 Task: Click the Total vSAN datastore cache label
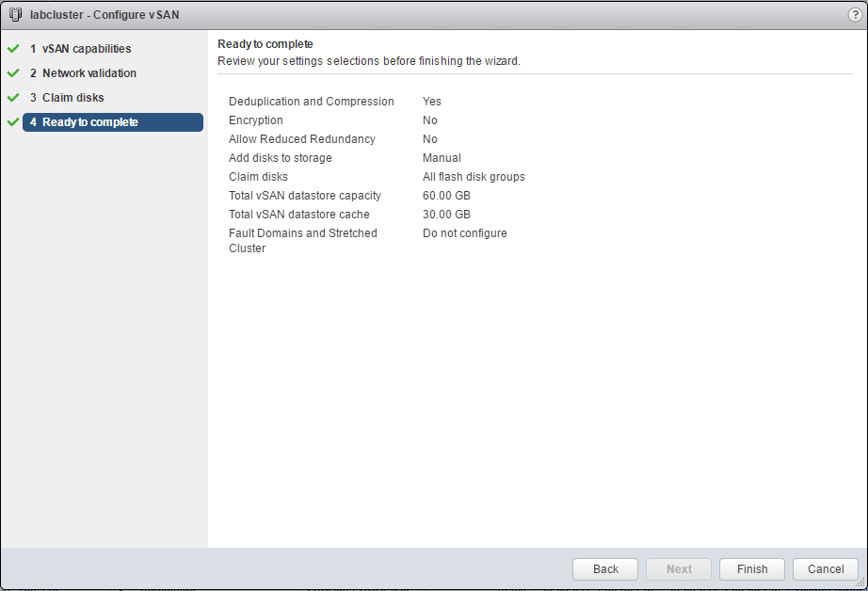point(299,215)
